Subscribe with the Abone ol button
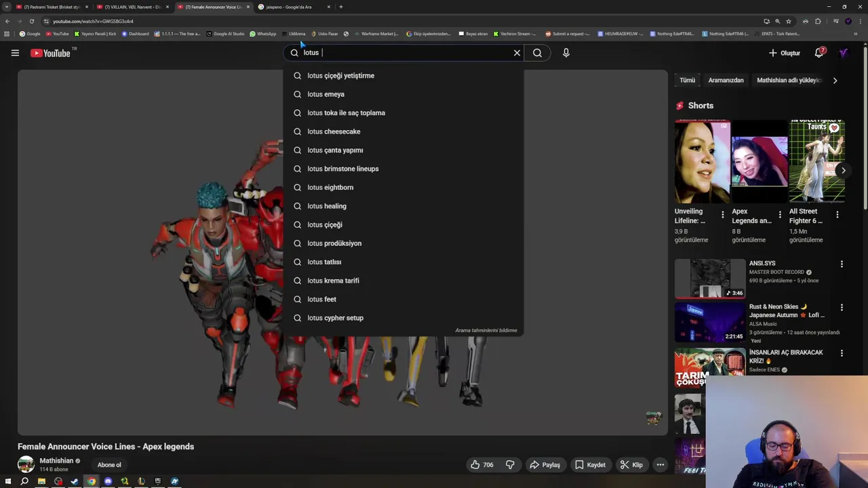The image size is (868, 488). (109, 465)
